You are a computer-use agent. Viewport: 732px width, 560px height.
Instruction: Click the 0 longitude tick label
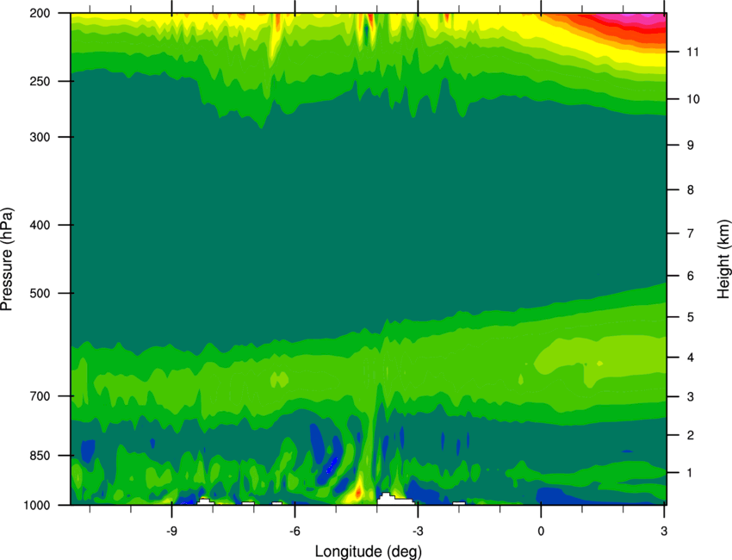(x=541, y=532)
